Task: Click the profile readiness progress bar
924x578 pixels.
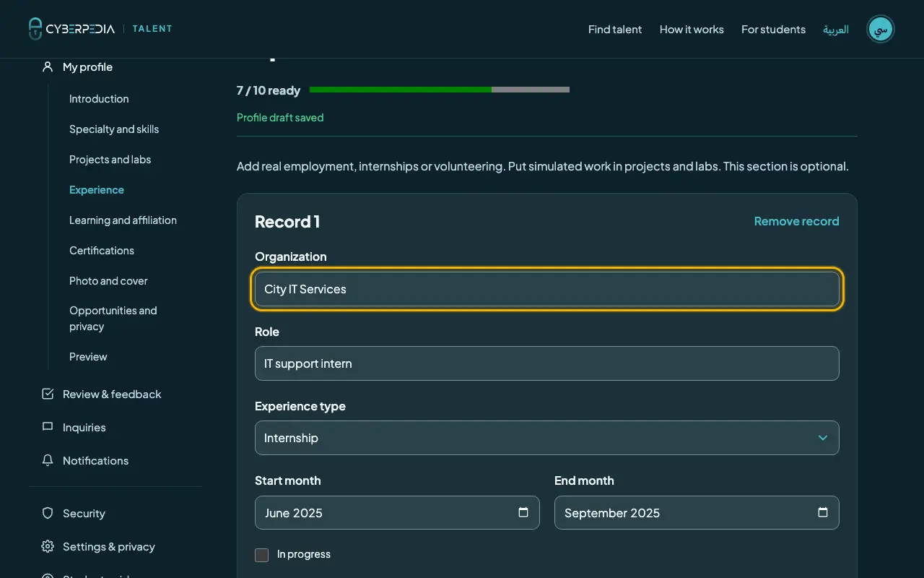Action: point(440,90)
